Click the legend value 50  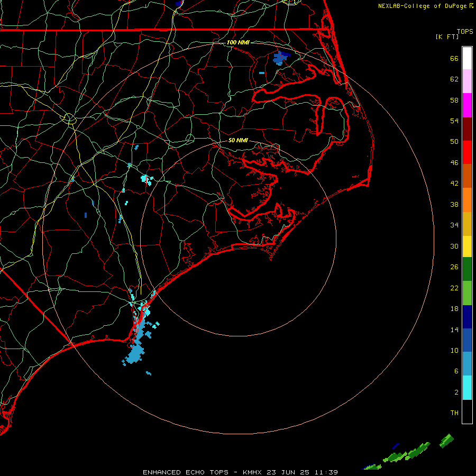click(454, 142)
